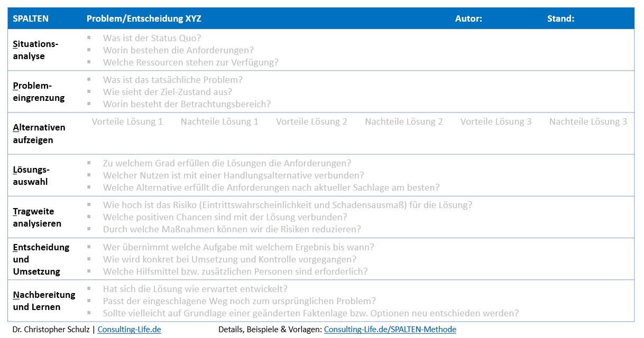Open the Consulting-Life.de link
The image size is (644, 338).
coord(129,330)
